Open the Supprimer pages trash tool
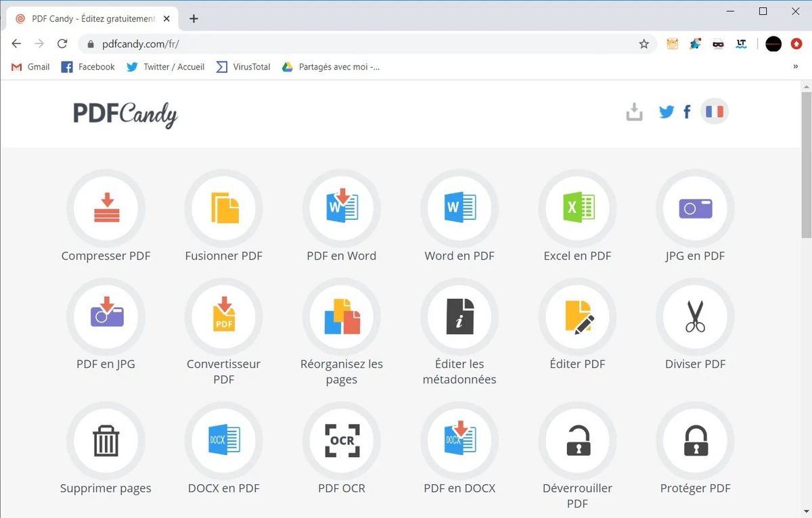The height and width of the screenshot is (518, 812). point(106,440)
